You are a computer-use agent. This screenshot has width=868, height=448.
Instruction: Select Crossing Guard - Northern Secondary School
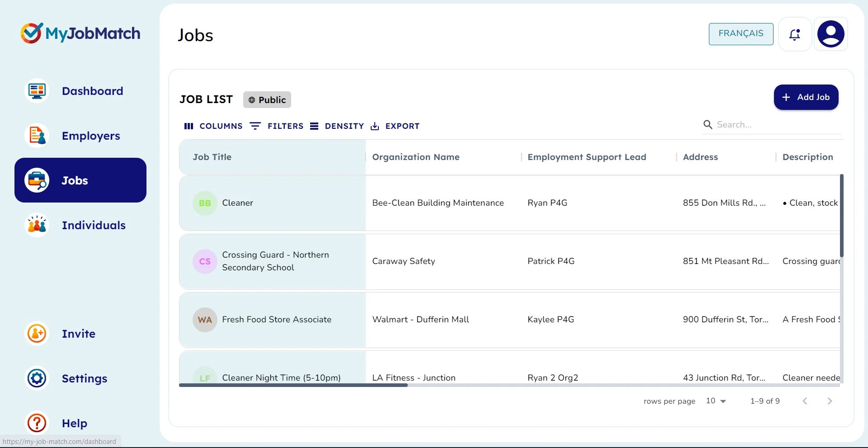(276, 261)
